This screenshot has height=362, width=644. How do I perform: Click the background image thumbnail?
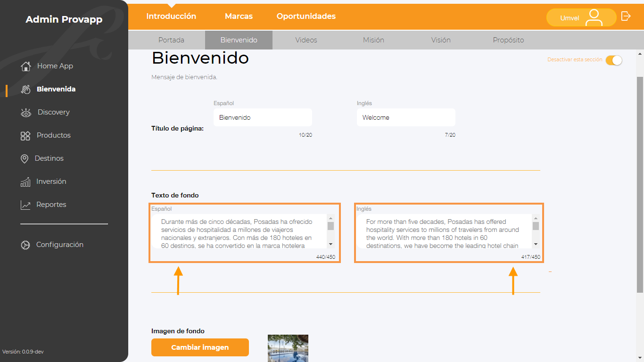click(288, 348)
